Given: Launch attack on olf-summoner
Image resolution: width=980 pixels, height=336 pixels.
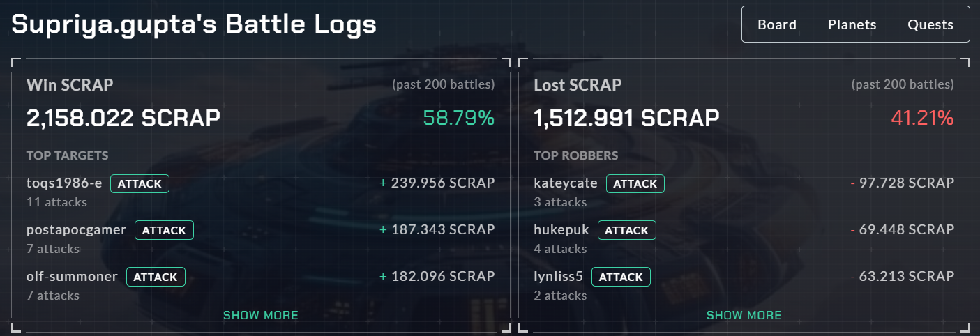Looking at the screenshot, I should [156, 277].
